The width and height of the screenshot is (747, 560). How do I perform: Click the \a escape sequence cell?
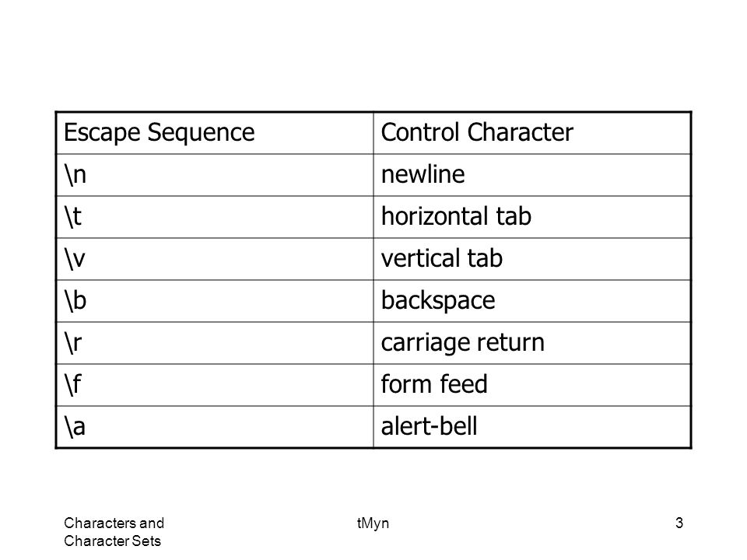215,427
